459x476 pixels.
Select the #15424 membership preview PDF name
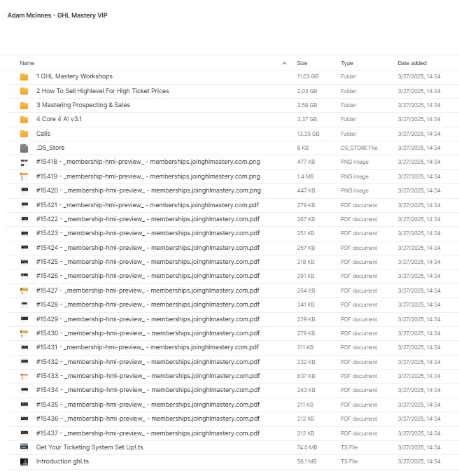148,248
